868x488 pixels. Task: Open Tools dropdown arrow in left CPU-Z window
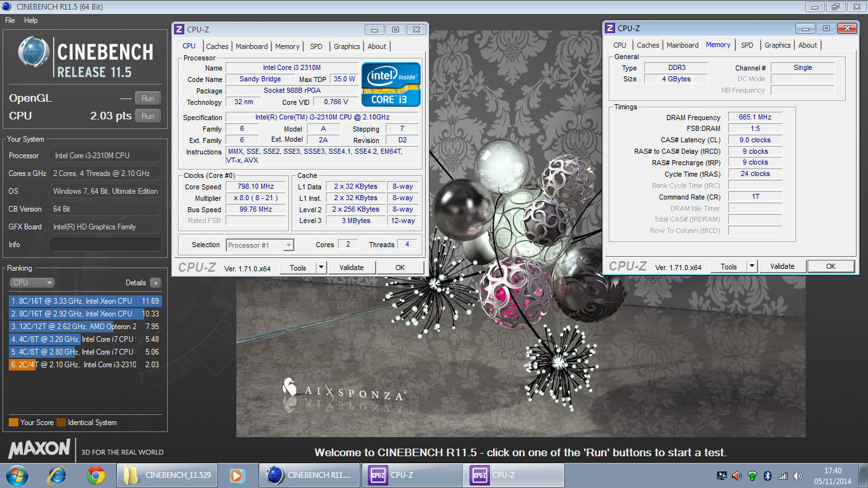(321, 268)
